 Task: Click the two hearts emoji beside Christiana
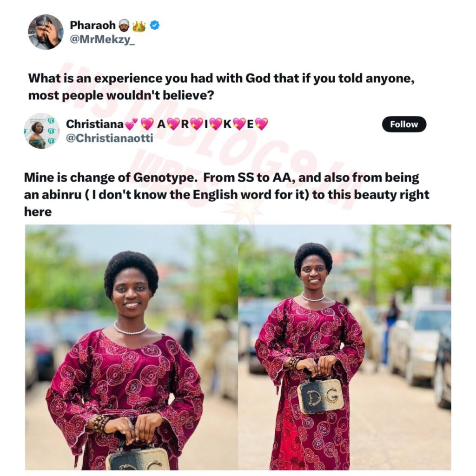[x=132, y=124]
